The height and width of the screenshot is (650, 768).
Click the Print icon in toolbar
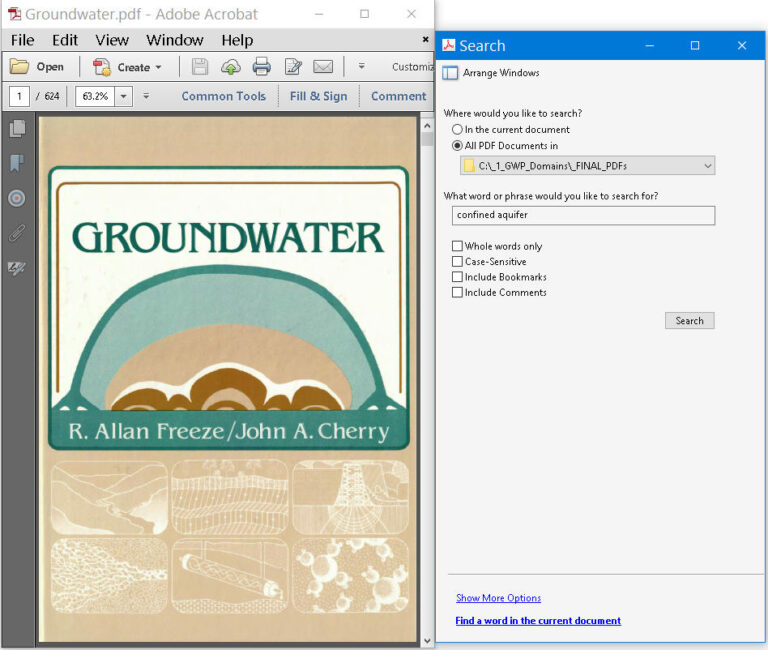[x=262, y=67]
